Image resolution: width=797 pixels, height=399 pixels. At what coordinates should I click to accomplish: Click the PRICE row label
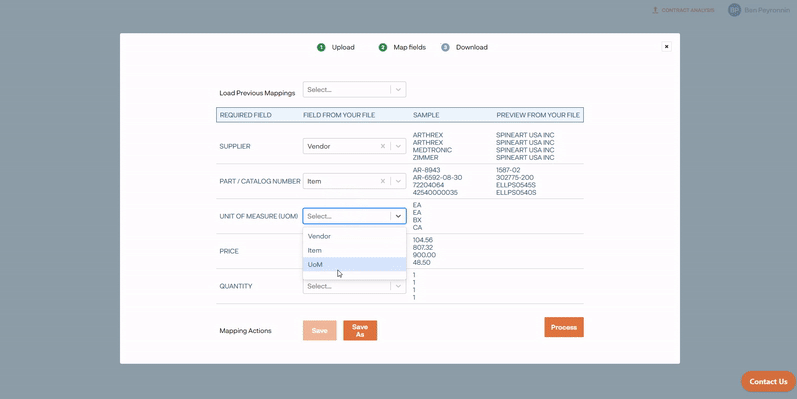[x=229, y=252]
